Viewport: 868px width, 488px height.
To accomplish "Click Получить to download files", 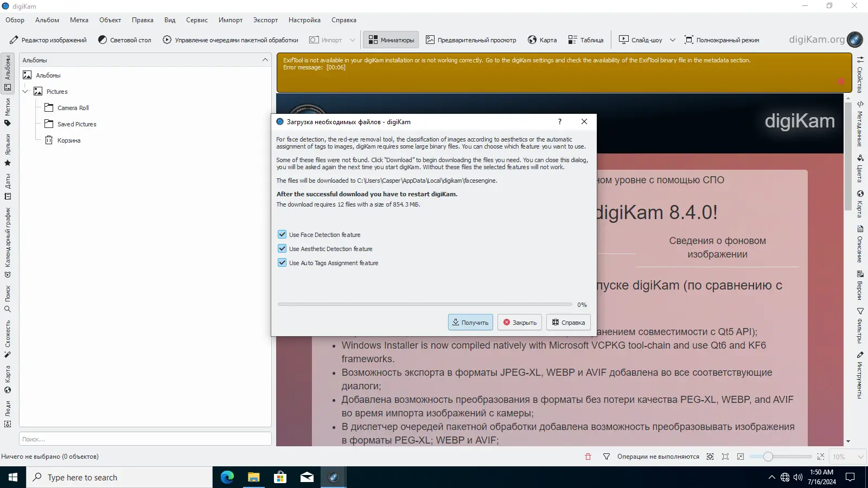I will pos(470,323).
